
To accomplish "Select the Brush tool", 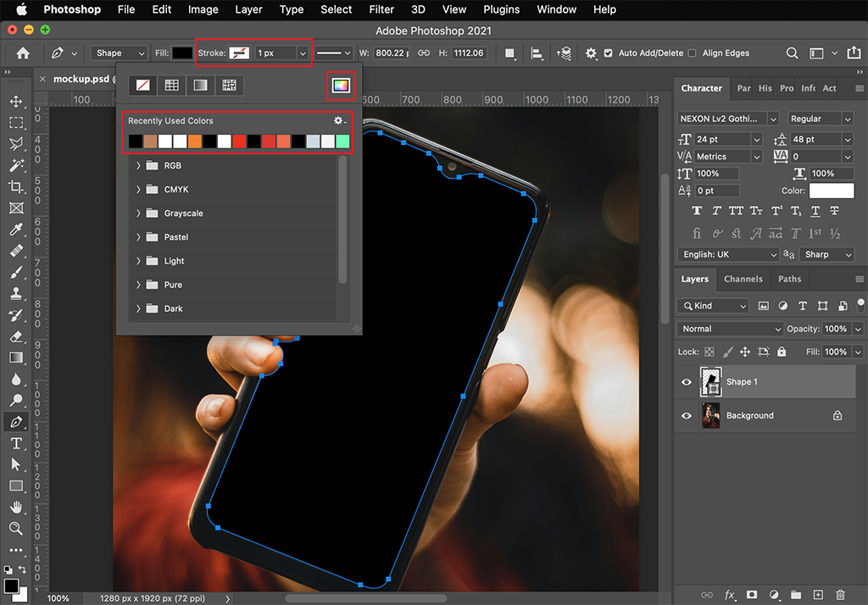I will pyautogui.click(x=16, y=272).
